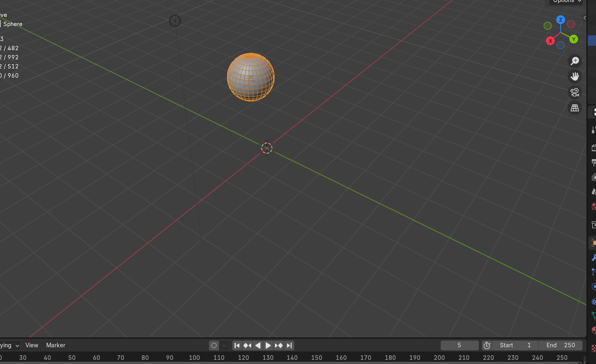Toggle the preview range stopwatch icon
This screenshot has height=364, width=596.
[487, 345]
